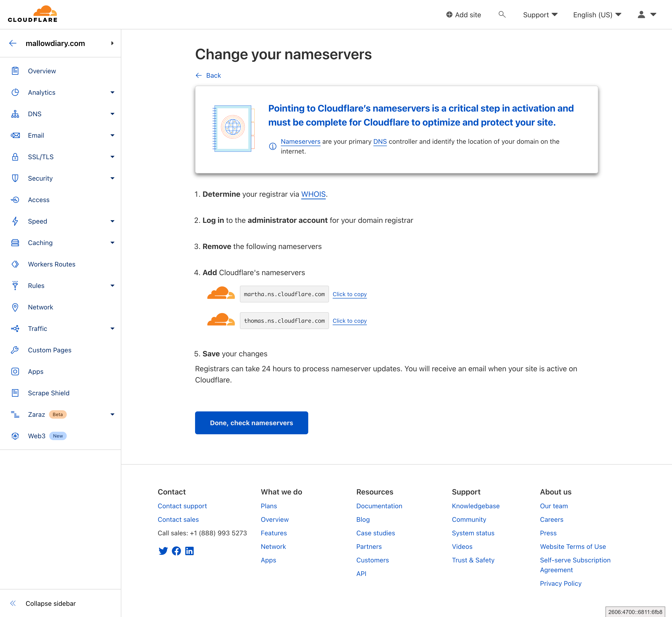
Task: Open the DNS section in sidebar
Action: (x=35, y=114)
